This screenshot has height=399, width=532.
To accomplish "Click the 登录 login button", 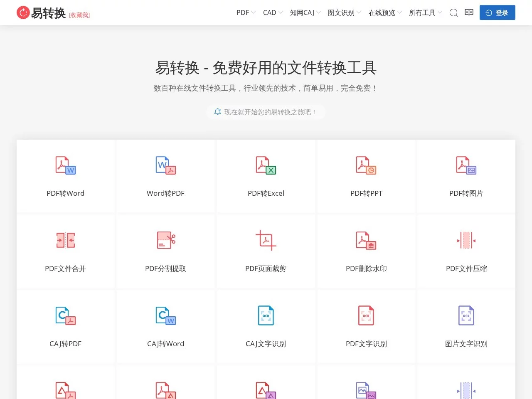I will tap(497, 12).
